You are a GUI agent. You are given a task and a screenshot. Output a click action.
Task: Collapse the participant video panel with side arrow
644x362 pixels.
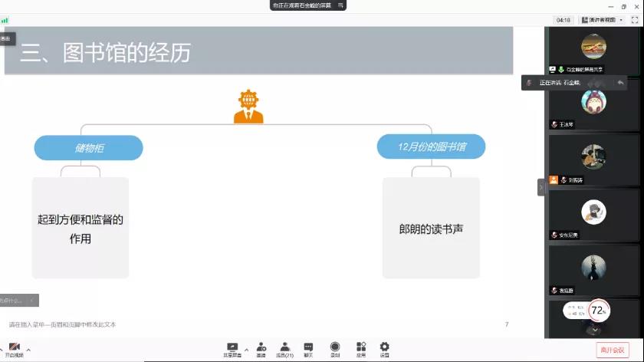click(x=541, y=186)
